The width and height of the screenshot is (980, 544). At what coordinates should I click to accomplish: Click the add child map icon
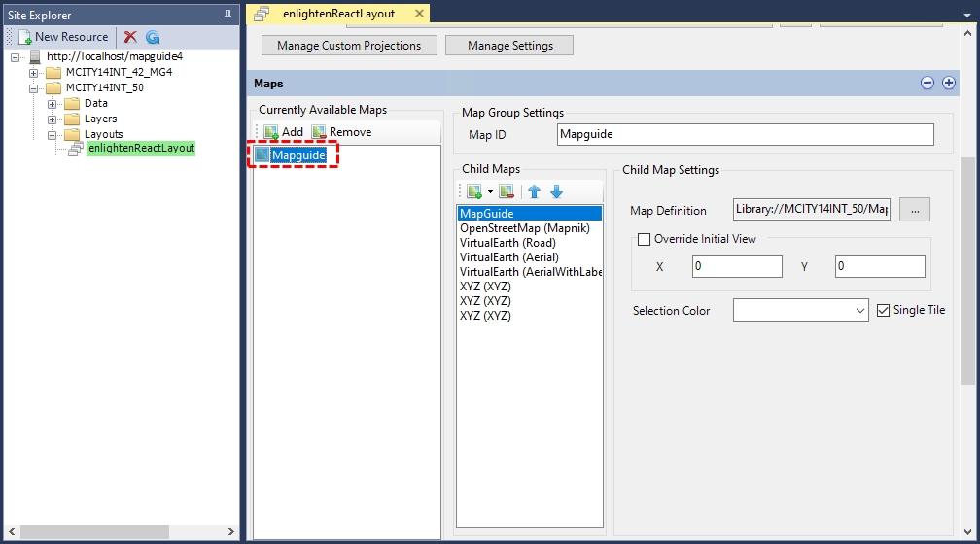473,191
